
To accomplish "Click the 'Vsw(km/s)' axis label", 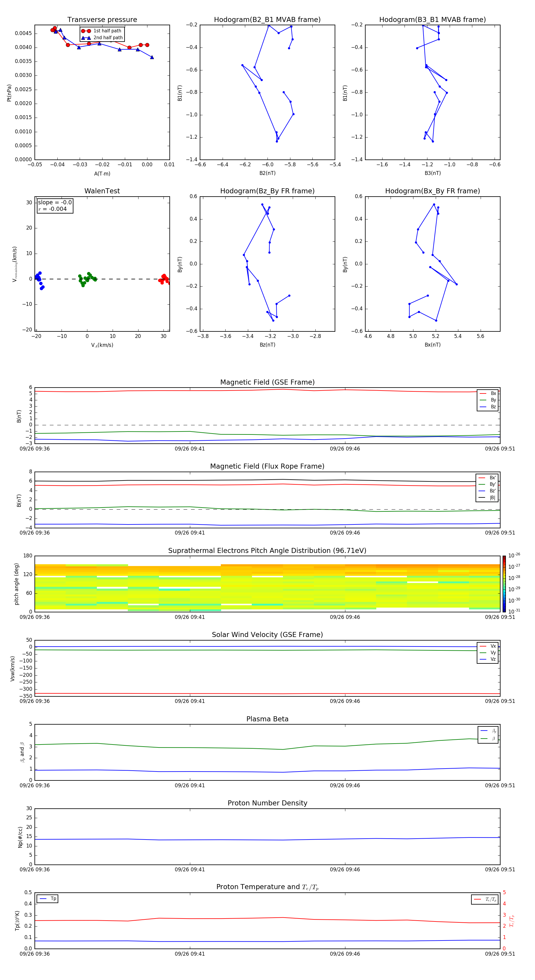I will [x=12, y=668].
